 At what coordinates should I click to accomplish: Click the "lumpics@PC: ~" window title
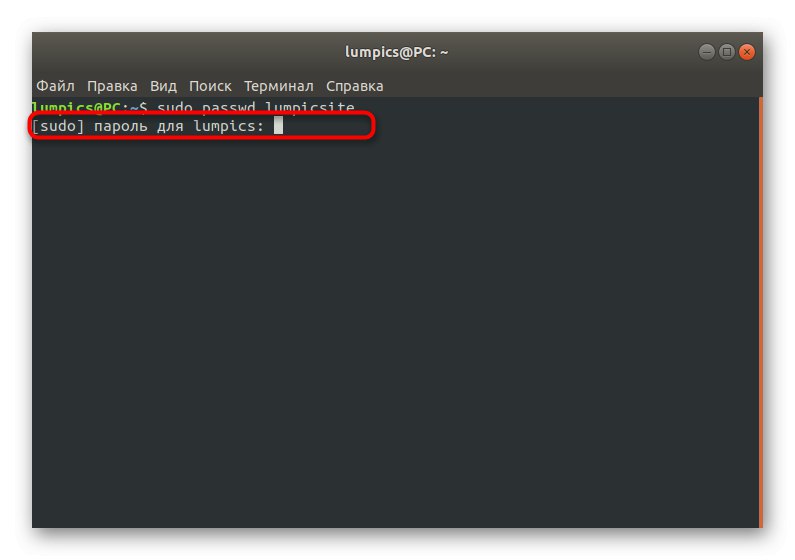point(395,52)
